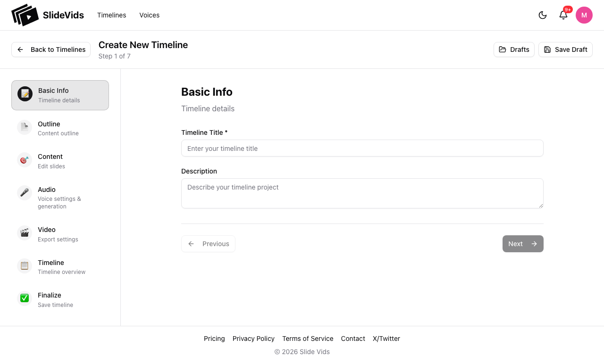Click the Audio step microphone icon
The image size is (604, 364).
(x=25, y=193)
